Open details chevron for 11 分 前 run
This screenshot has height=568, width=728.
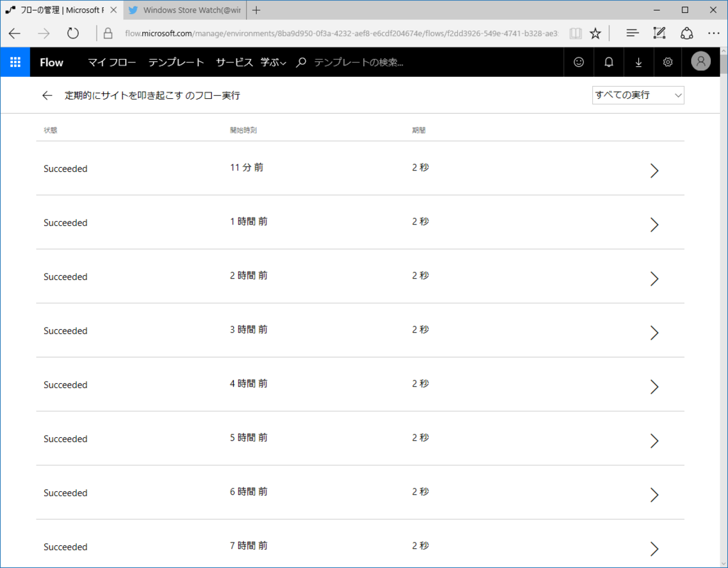(x=654, y=171)
